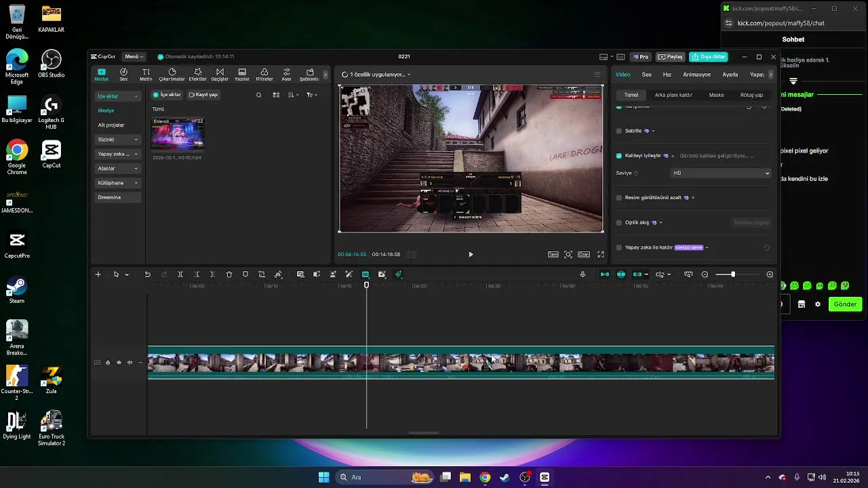
Task: Enable Yapay zeka ile kaldır checkbox
Action: [x=618, y=247]
